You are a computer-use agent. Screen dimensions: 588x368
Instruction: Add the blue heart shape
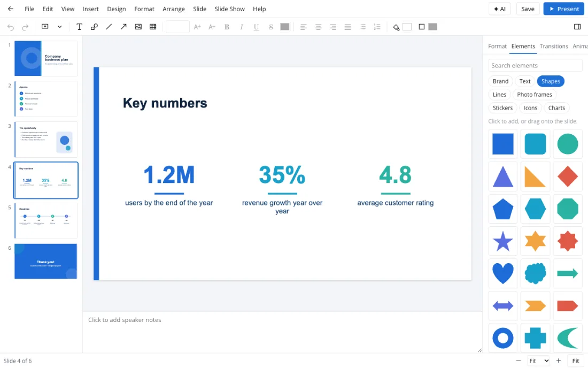click(503, 273)
